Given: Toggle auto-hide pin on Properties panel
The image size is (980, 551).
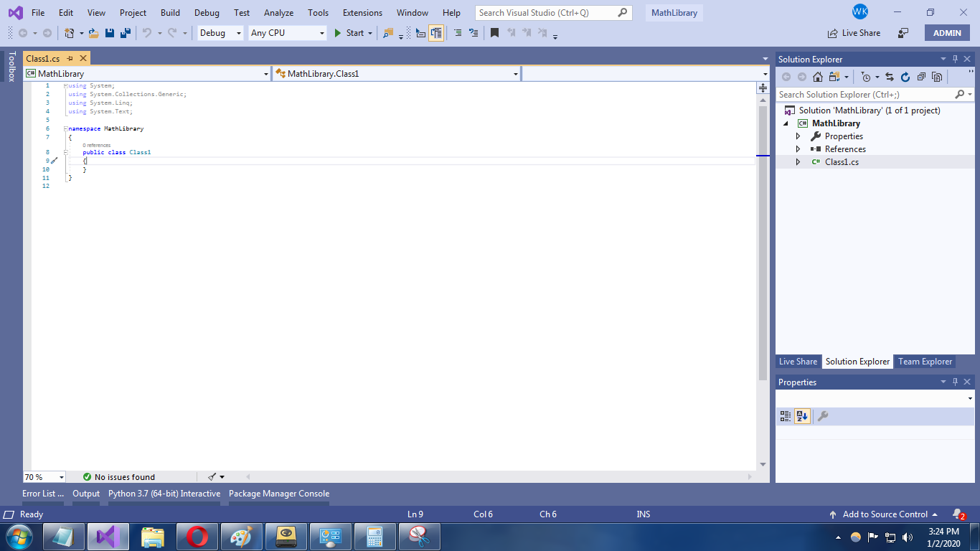Looking at the screenshot, I should pos(955,382).
